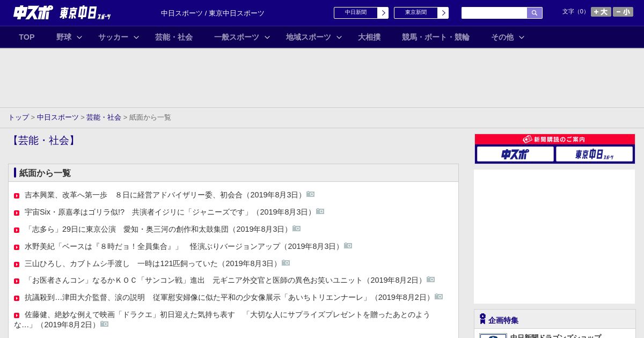Click arrow beside 中日新聞 button
Image resolution: width=644 pixels, height=338 pixels.
coord(383,13)
